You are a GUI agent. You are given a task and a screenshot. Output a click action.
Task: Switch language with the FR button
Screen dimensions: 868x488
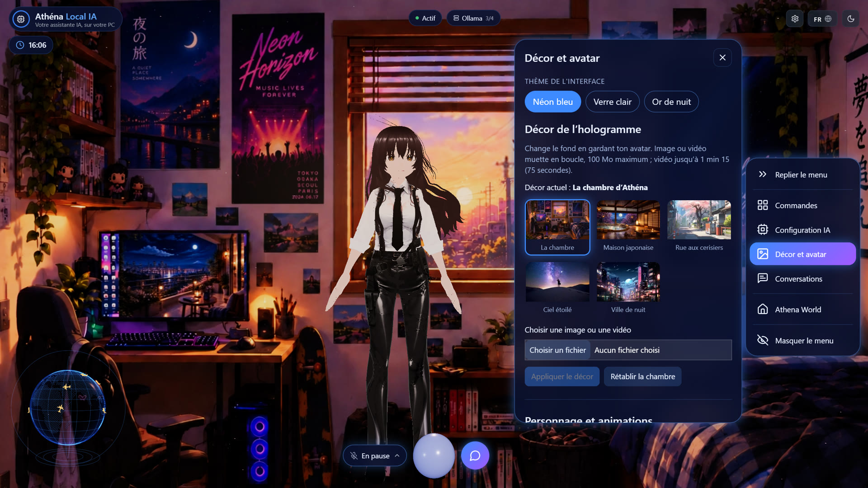click(822, 19)
